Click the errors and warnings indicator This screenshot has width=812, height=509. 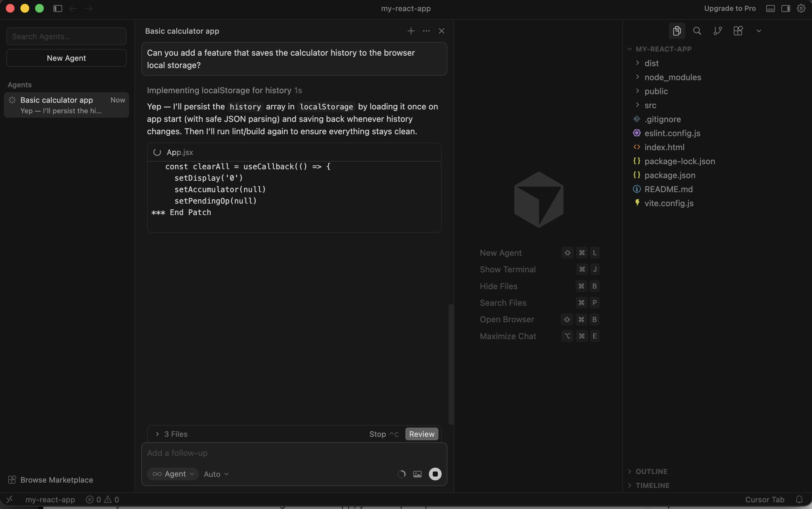[102, 499]
